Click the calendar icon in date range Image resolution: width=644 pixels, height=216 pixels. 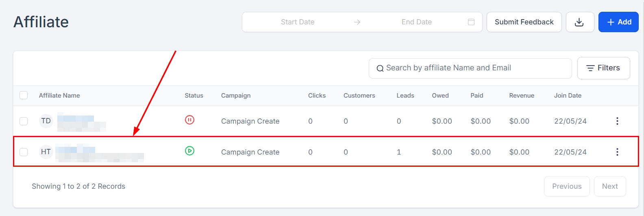pos(471,22)
